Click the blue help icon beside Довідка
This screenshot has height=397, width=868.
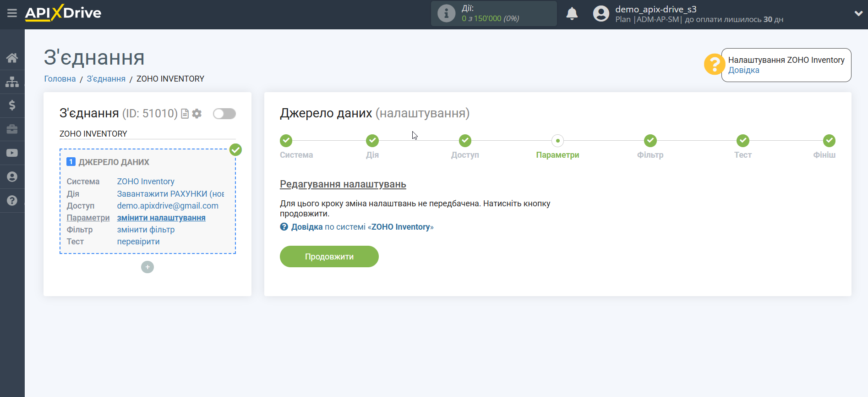pos(284,227)
